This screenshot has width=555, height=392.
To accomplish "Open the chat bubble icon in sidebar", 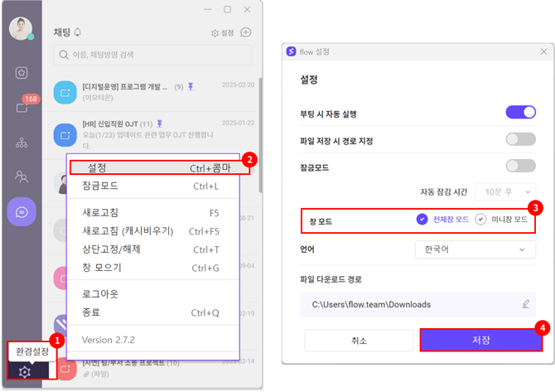I will (22, 212).
